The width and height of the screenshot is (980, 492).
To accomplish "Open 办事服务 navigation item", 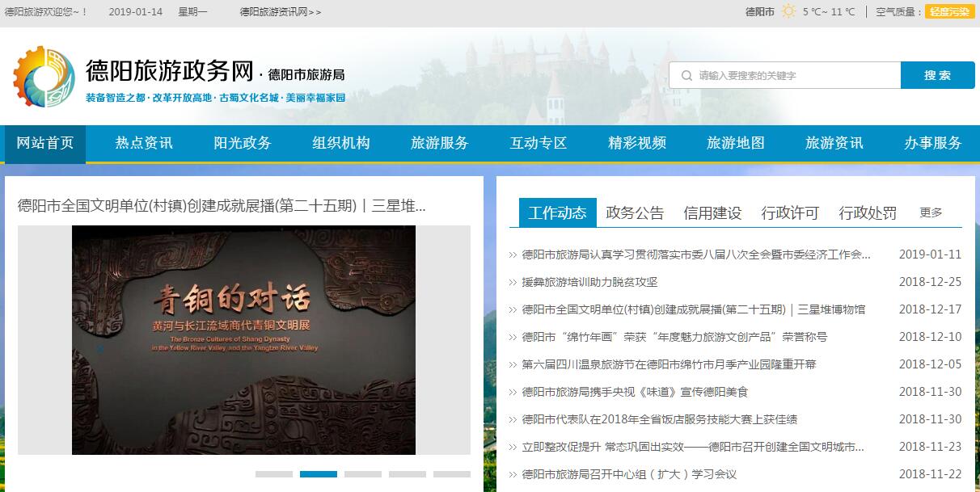I will point(933,143).
